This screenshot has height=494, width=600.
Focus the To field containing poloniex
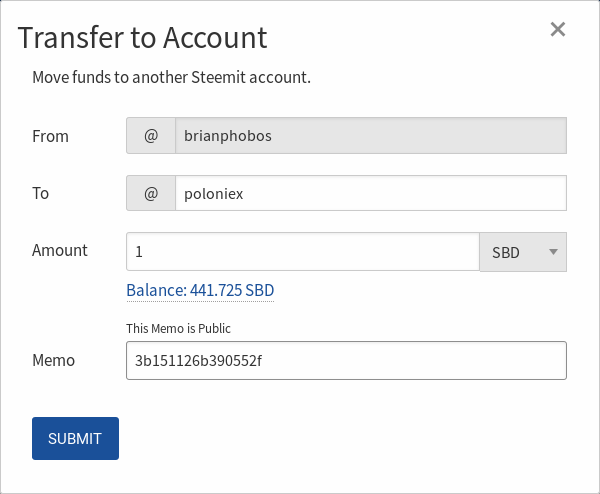(370, 194)
